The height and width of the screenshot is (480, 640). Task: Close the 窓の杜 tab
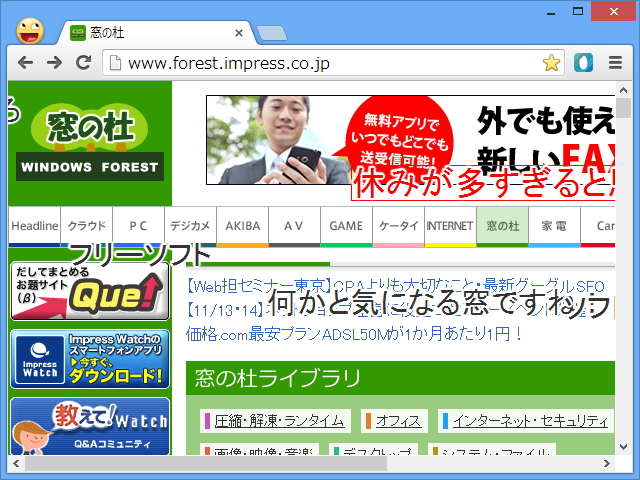(239, 33)
